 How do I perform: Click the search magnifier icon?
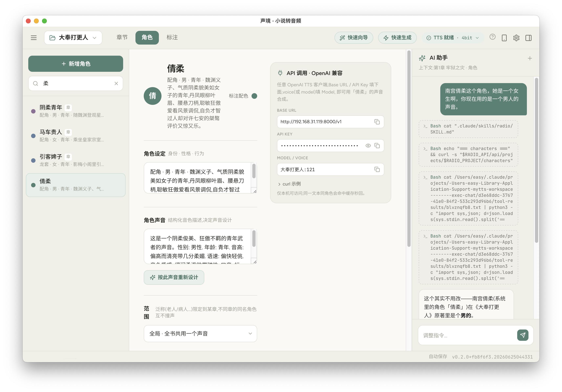pyautogui.click(x=36, y=83)
